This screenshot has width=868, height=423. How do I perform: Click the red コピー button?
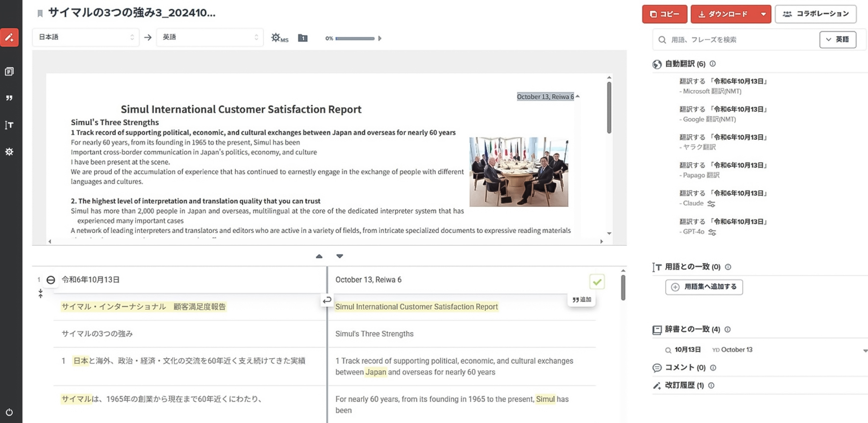coord(665,14)
